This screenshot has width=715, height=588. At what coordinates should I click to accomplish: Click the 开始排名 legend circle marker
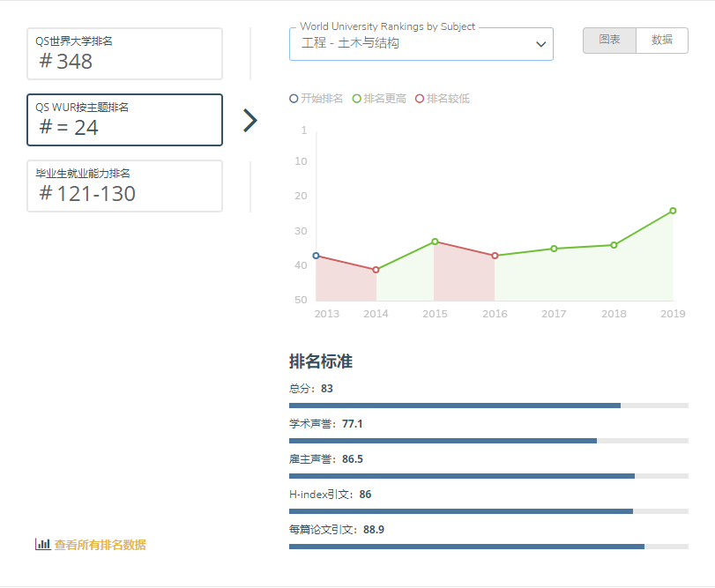(294, 99)
